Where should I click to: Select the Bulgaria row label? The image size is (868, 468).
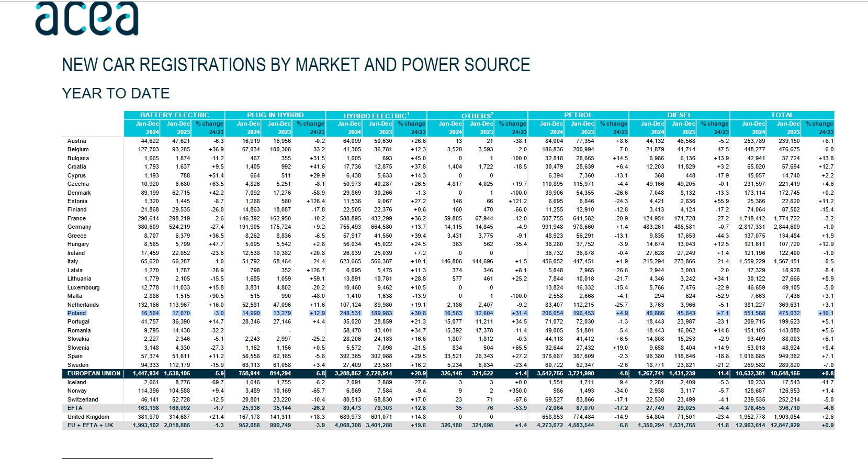(x=78, y=158)
